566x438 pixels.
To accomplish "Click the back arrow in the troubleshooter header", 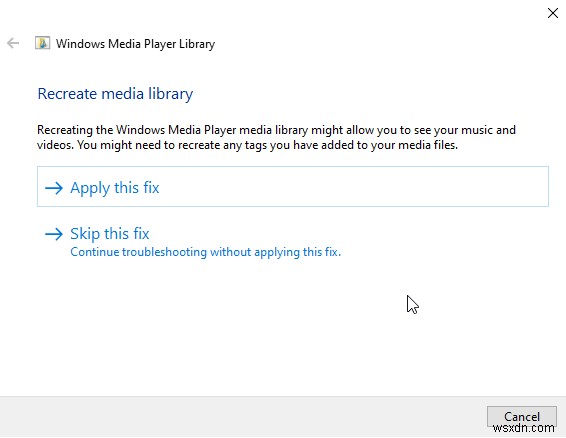I will 13,43.
